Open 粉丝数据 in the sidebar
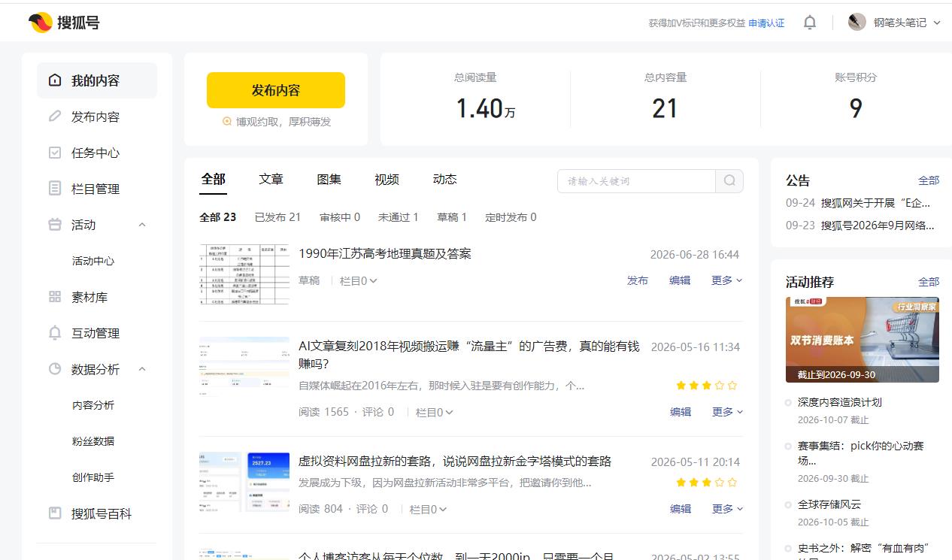 [93, 441]
